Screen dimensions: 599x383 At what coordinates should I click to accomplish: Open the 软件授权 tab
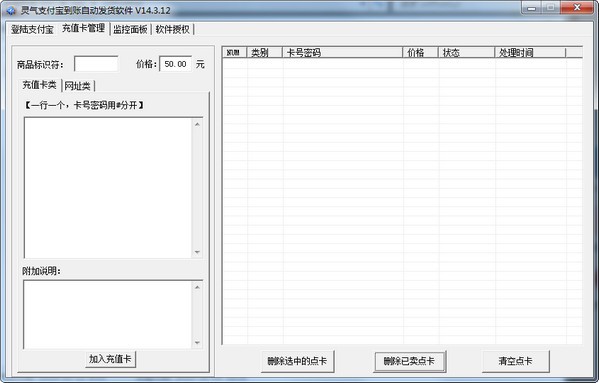point(173,29)
